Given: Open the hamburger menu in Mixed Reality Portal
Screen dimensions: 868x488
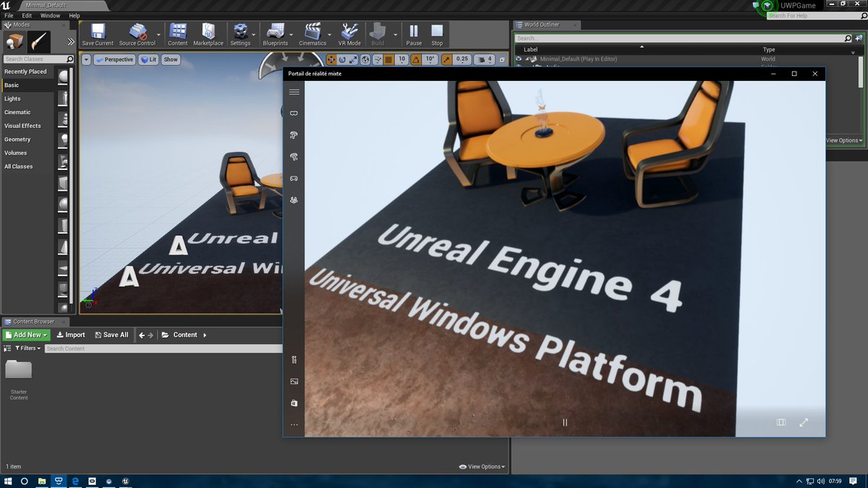Looking at the screenshot, I should [x=294, y=92].
